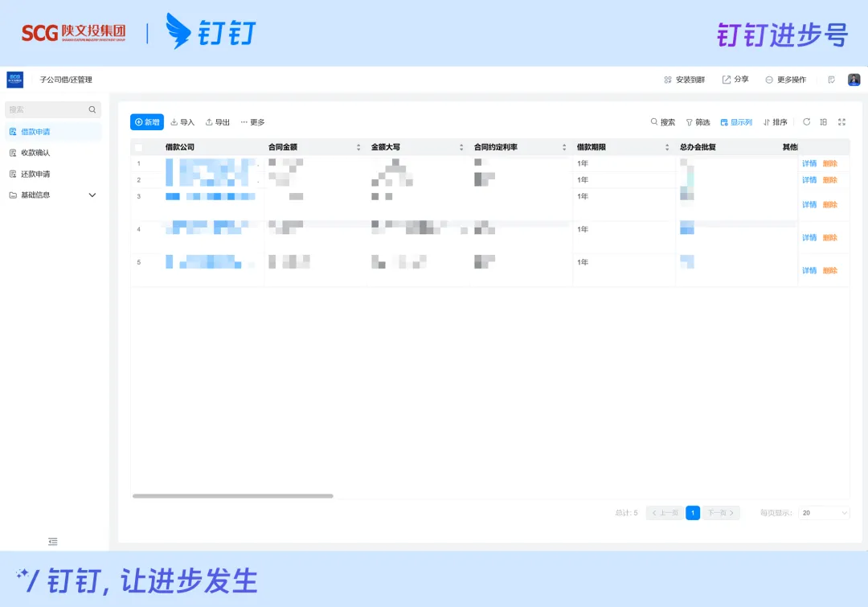This screenshot has height=607, width=868.
Task: Click the 总办会批复 column header
Action: tap(698, 147)
